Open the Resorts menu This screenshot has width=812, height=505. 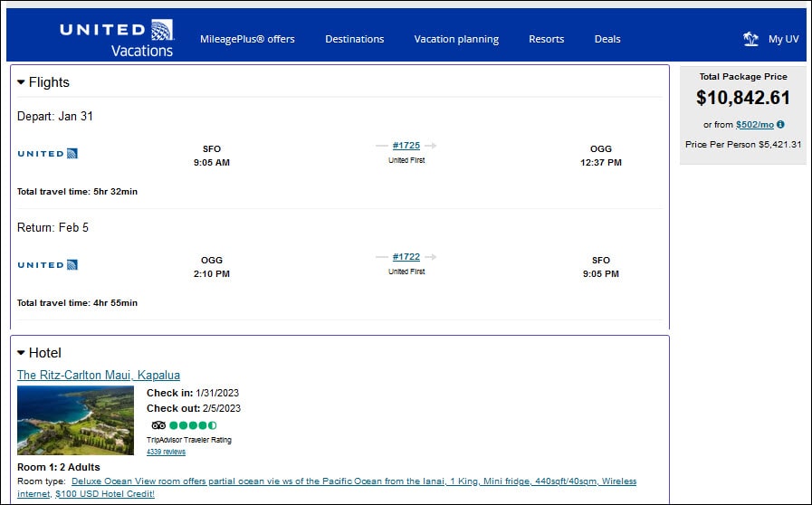coord(547,39)
